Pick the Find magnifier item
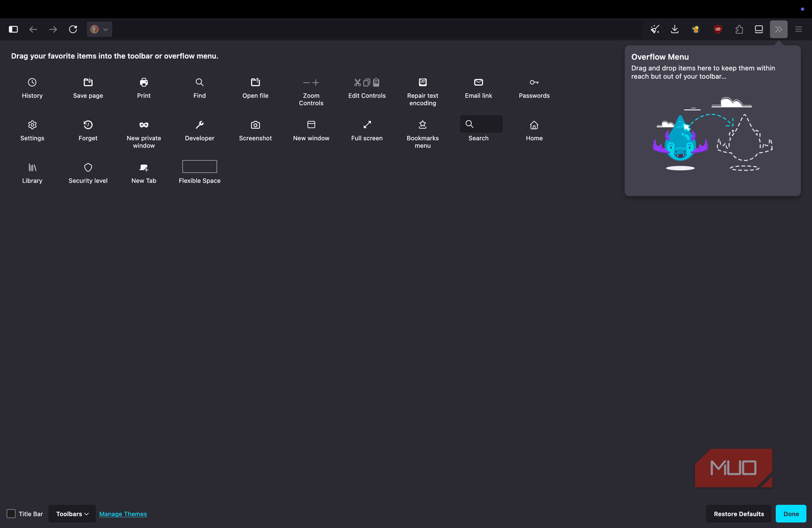 tap(200, 89)
